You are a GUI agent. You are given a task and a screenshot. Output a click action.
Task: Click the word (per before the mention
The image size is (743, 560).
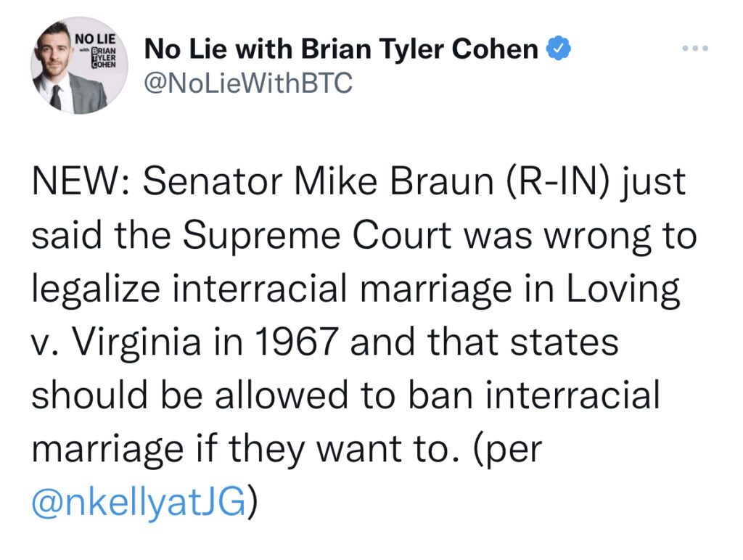(x=507, y=449)
